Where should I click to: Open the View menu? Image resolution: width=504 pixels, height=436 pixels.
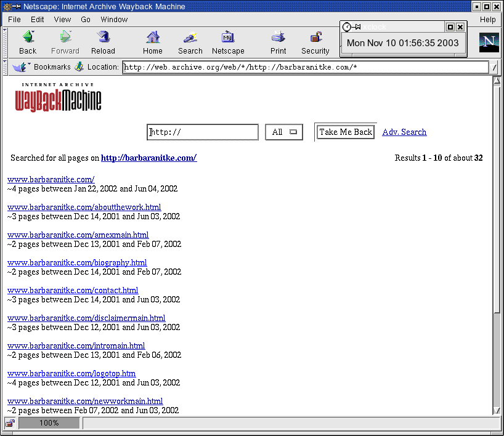(62, 20)
